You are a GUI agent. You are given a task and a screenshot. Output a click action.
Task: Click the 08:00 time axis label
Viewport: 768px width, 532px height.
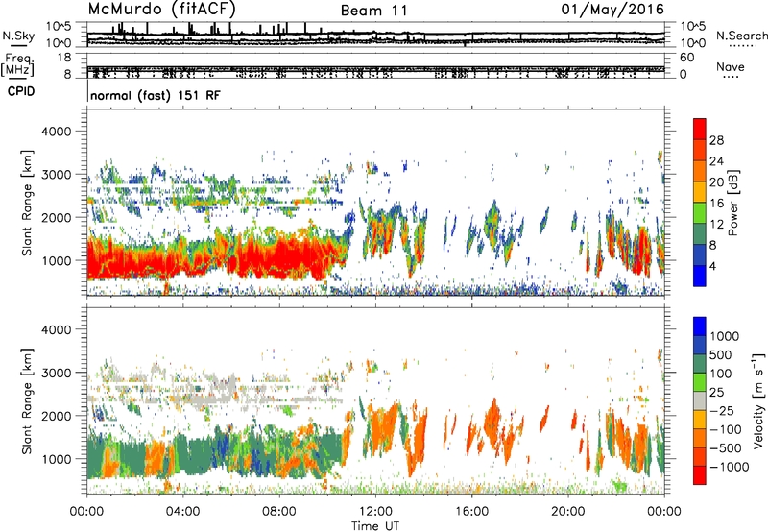278,512
